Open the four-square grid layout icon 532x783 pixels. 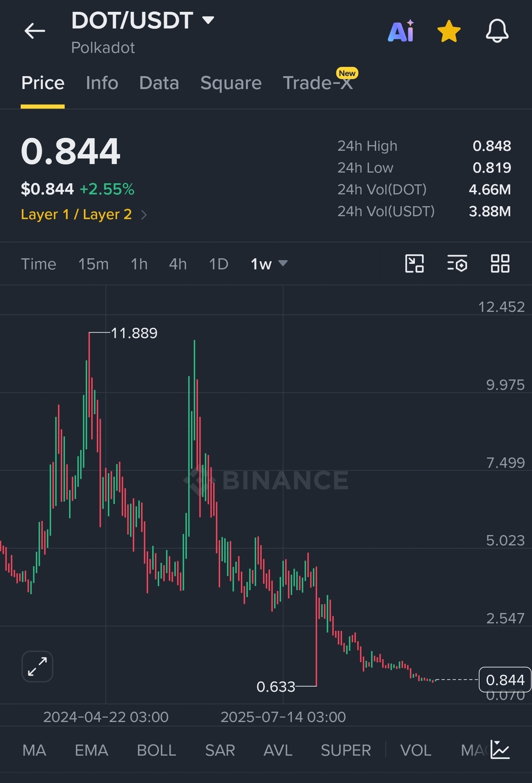click(x=500, y=263)
